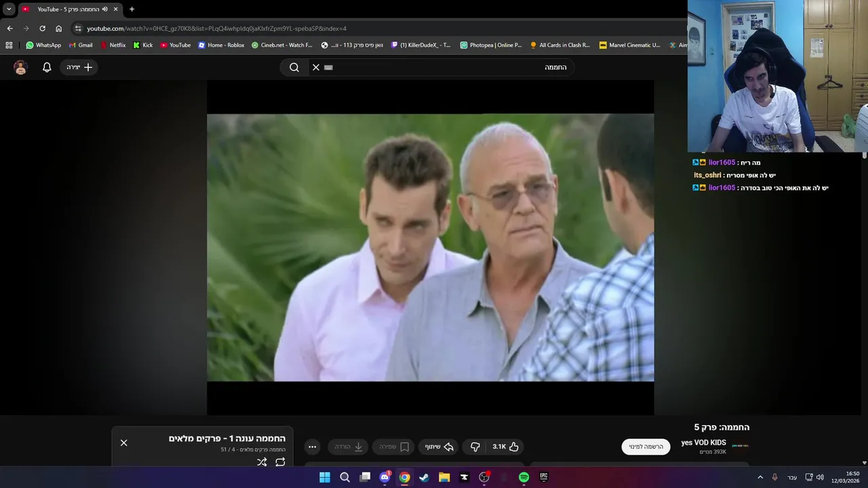The height and width of the screenshot is (488, 868).
Task: Show hidden system tray icons
Action: click(760, 477)
